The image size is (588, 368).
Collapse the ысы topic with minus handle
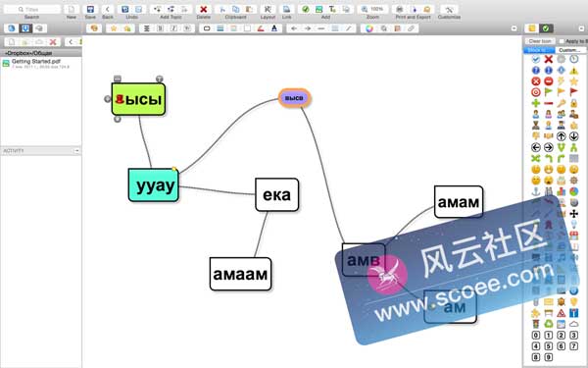[x=118, y=79]
